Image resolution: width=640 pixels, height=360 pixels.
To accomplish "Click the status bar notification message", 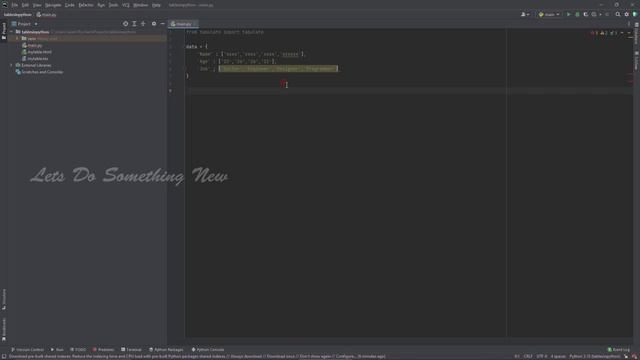I will [197, 356].
